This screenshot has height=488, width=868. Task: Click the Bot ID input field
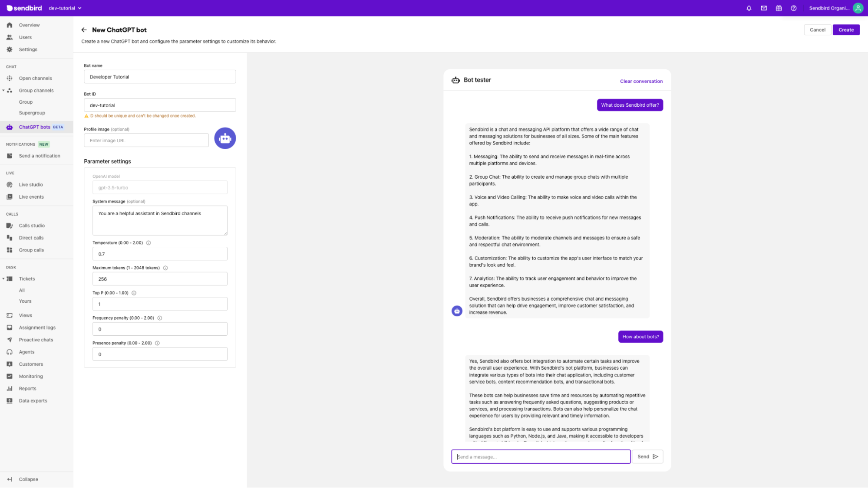click(x=160, y=105)
